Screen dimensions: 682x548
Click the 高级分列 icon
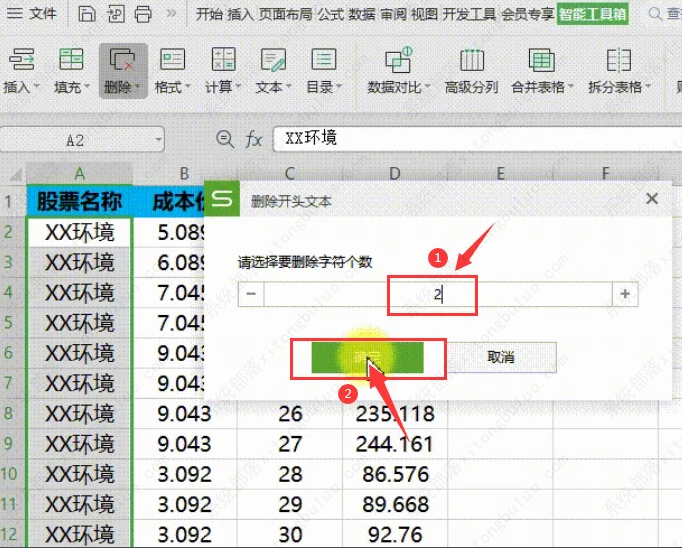(472, 60)
